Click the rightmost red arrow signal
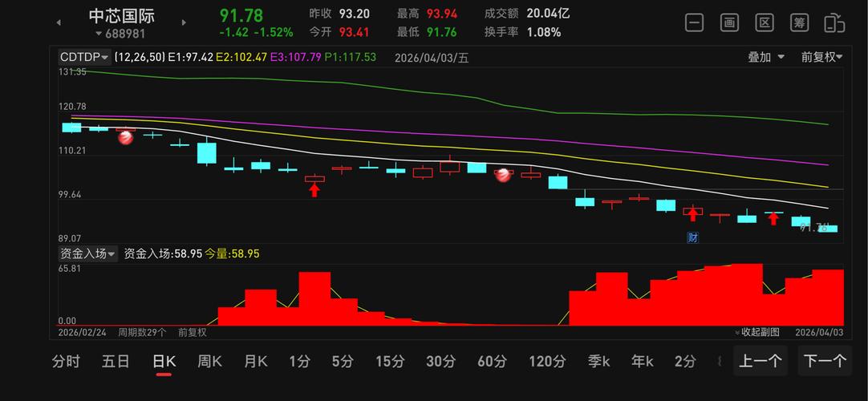 tap(773, 218)
